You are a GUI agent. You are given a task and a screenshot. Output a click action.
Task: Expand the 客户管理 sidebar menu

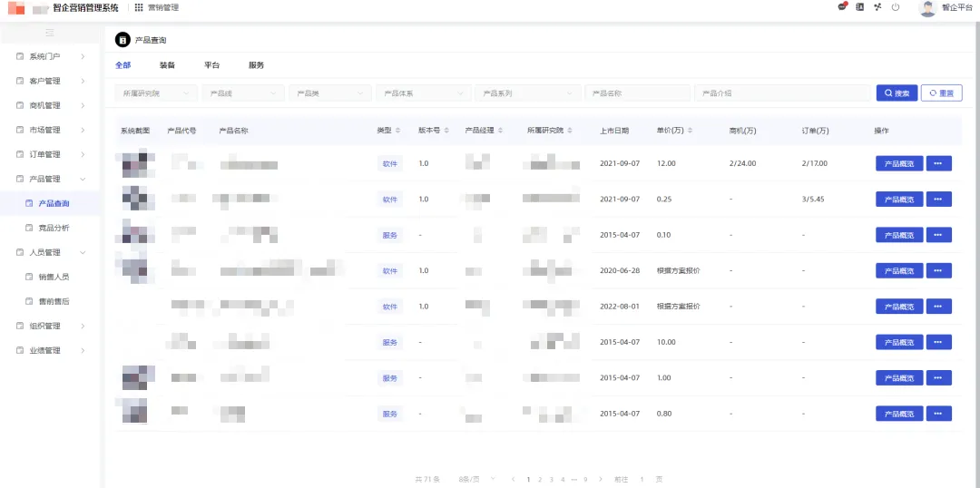pyautogui.click(x=50, y=81)
